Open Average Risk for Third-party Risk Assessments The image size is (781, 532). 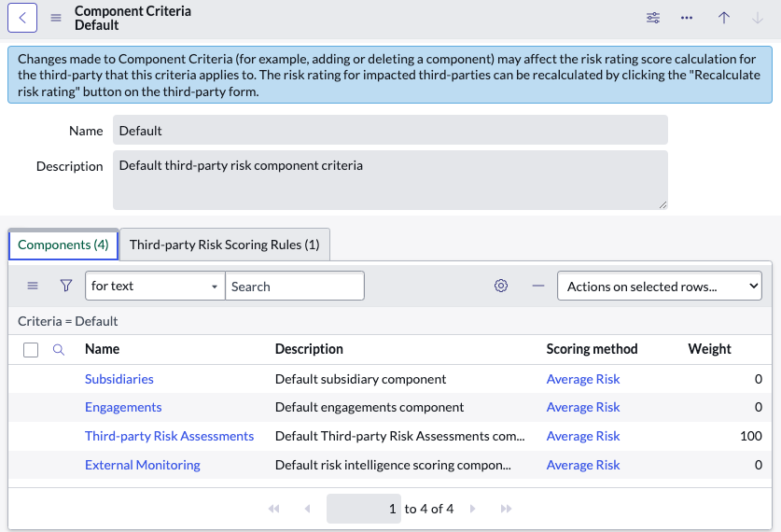pos(583,436)
